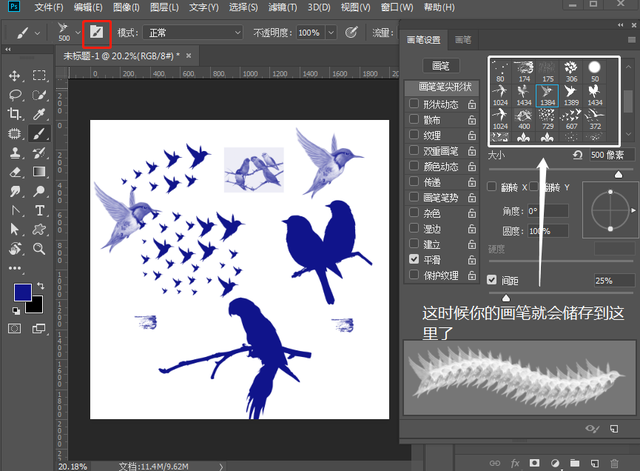Uncheck the 间距 spacing checkbox
Screen dimensions: 640x471
492,279
